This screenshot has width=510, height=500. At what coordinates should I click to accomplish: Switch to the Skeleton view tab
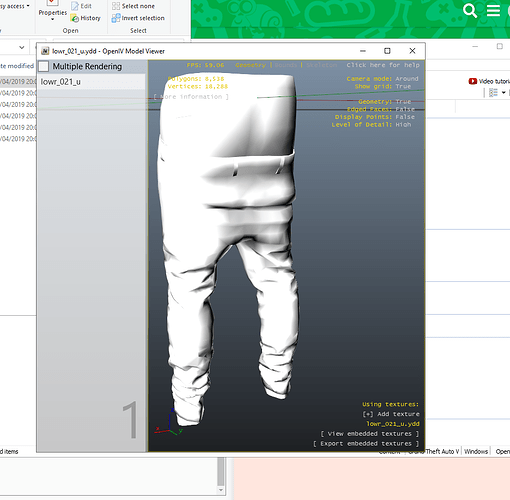pos(322,65)
